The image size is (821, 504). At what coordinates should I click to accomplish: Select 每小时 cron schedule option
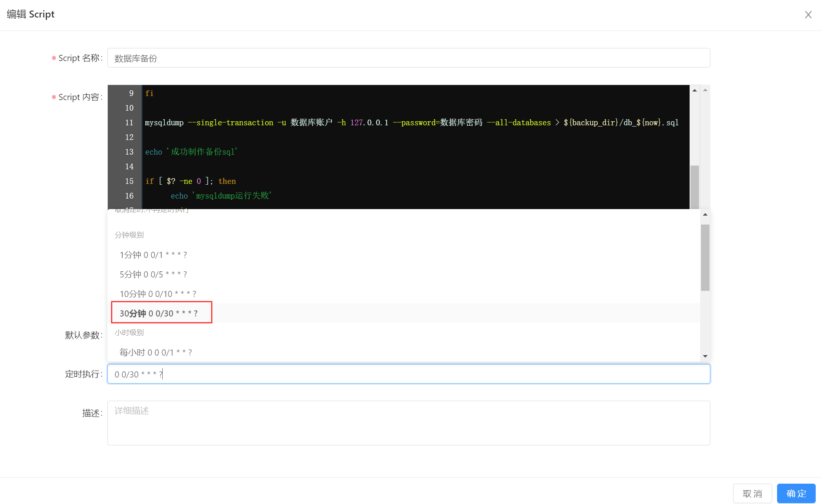coord(155,352)
